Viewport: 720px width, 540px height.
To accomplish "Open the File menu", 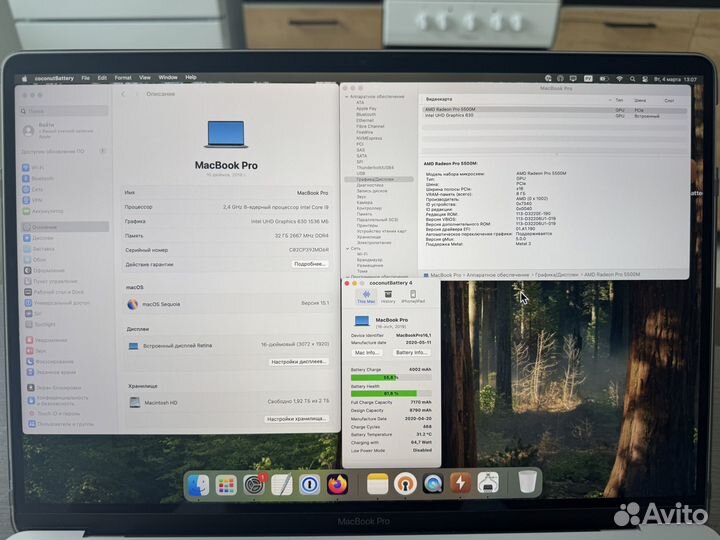I will click(85, 78).
